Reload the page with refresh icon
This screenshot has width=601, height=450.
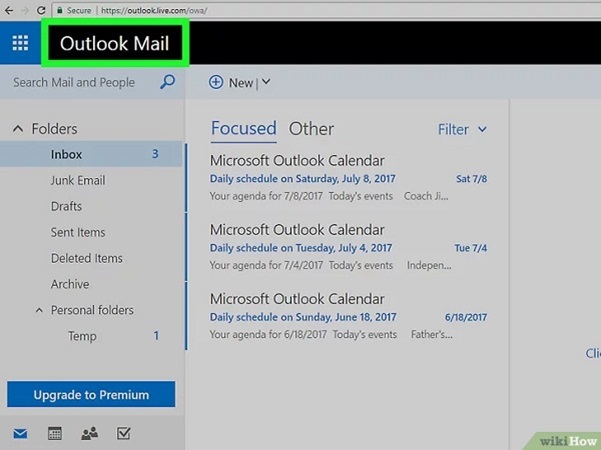click(x=41, y=10)
